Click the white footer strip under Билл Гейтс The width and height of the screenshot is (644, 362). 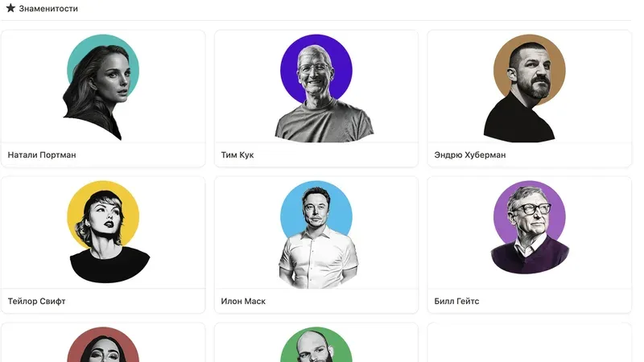[x=530, y=301]
